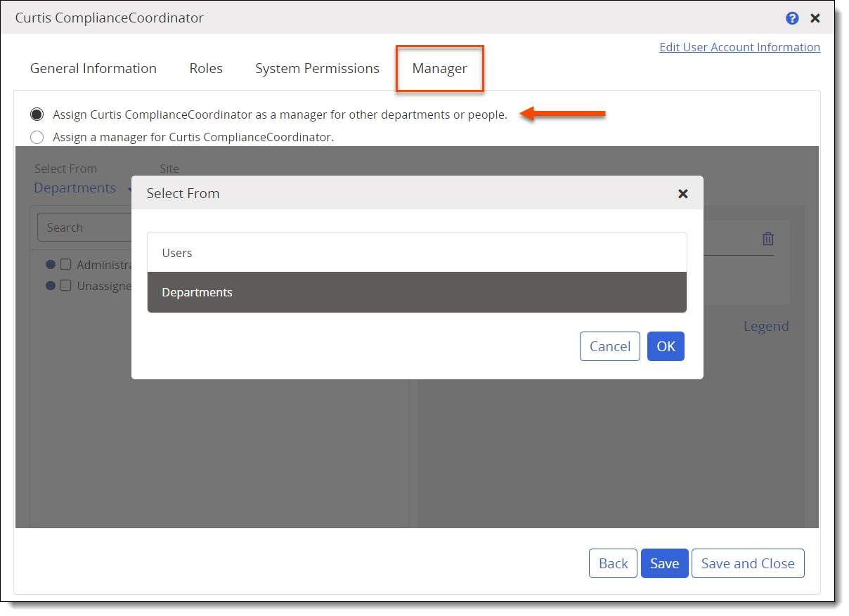This screenshot has width=849, height=616.
Task: Focus the Search input field
Action: click(x=84, y=228)
